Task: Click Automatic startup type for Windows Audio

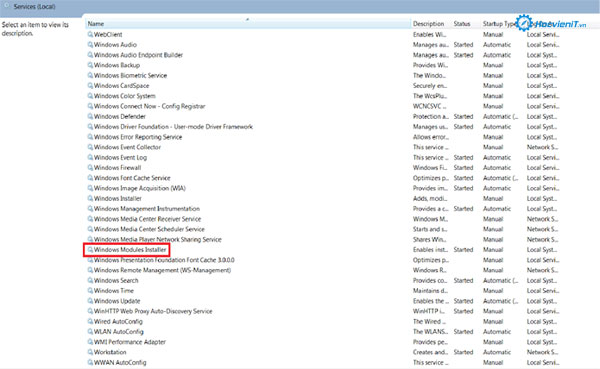Action: 497,45
